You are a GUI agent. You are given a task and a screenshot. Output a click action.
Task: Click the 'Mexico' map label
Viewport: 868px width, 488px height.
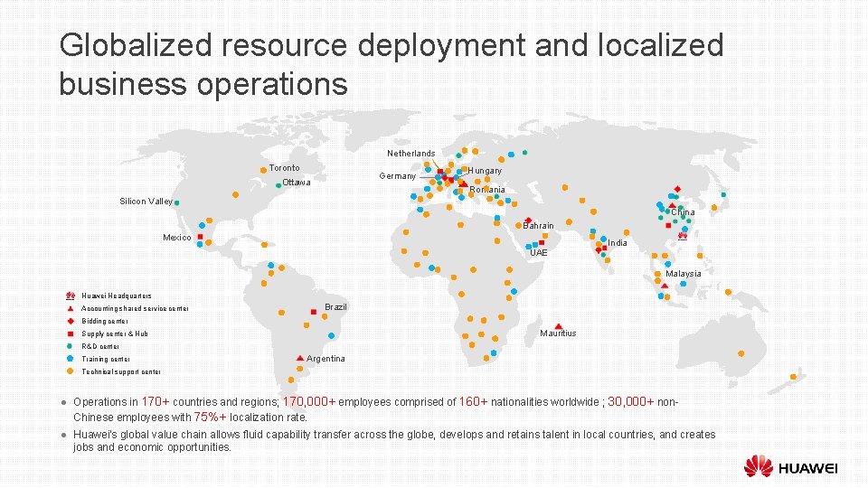pos(177,238)
